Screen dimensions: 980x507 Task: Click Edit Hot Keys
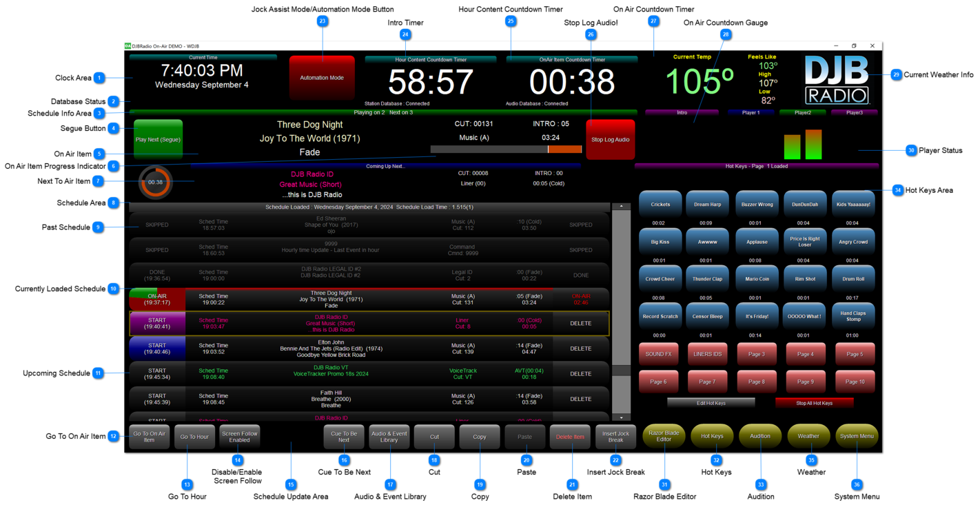711,403
